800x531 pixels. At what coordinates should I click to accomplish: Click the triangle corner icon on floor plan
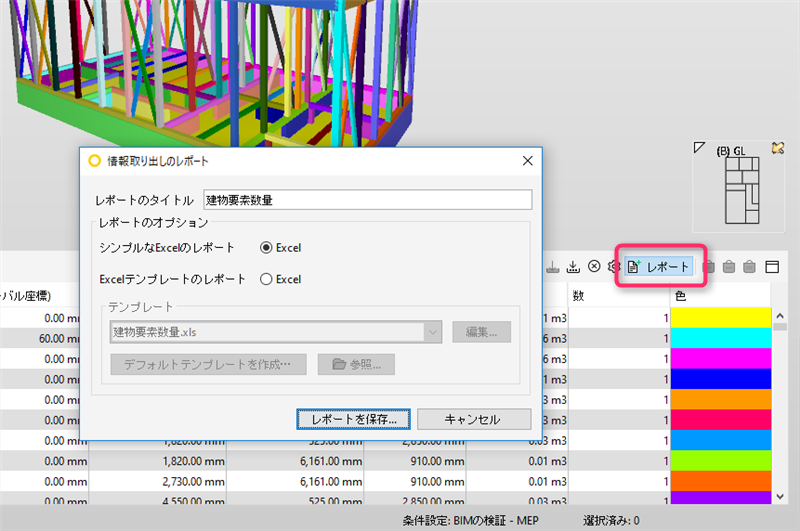[699, 148]
